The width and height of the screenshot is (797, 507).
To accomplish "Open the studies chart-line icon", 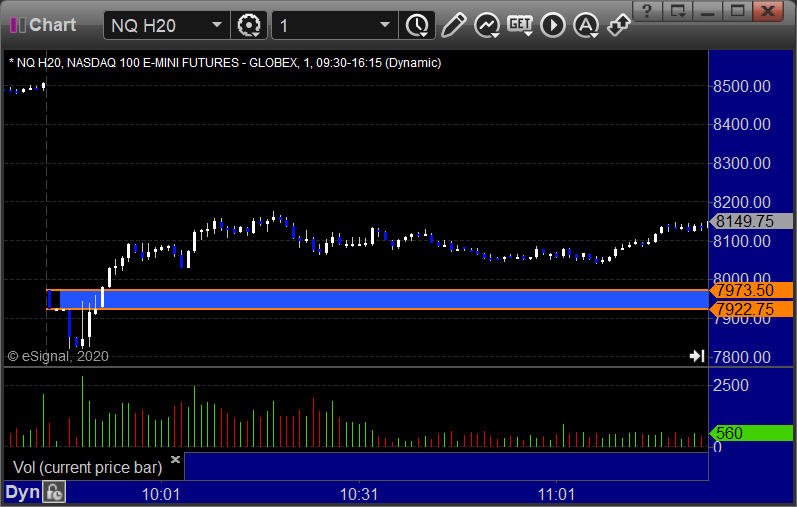I will pos(487,25).
